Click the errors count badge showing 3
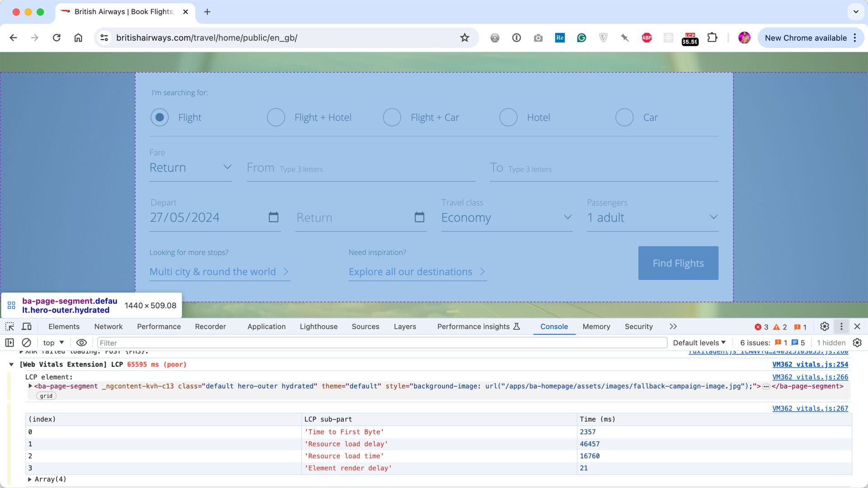The image size is (868, 488). click(x=762, y=327)
